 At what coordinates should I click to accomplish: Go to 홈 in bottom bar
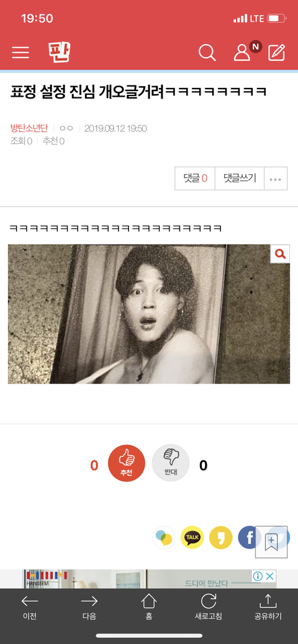[x=149, y=608]
